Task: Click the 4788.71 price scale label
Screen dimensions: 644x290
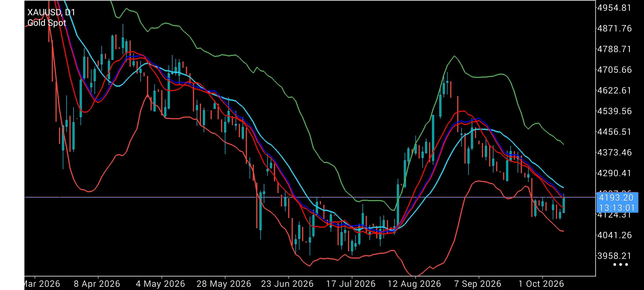Action: (x=614, y=49)
